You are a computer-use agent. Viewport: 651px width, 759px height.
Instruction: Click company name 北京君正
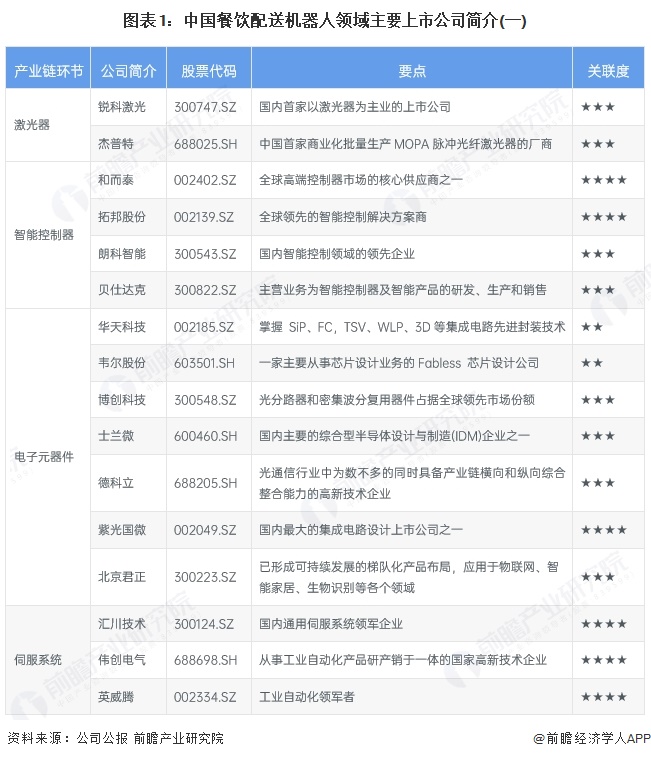122,577
